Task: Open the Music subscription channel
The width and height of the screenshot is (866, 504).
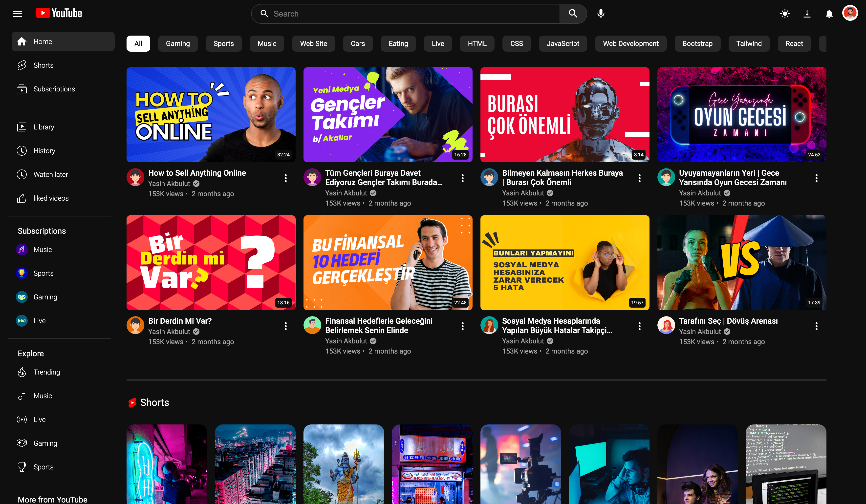Action: (63, 250)
